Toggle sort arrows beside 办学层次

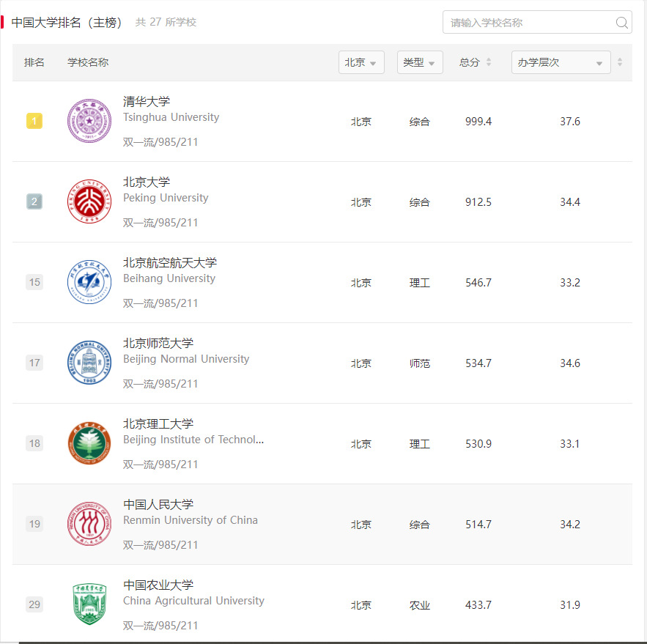pos(620,62)
